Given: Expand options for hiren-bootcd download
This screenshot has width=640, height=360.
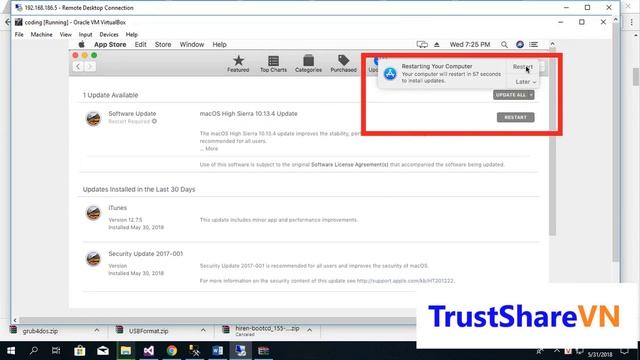Looking at the screenshot, I should (310, 330).
